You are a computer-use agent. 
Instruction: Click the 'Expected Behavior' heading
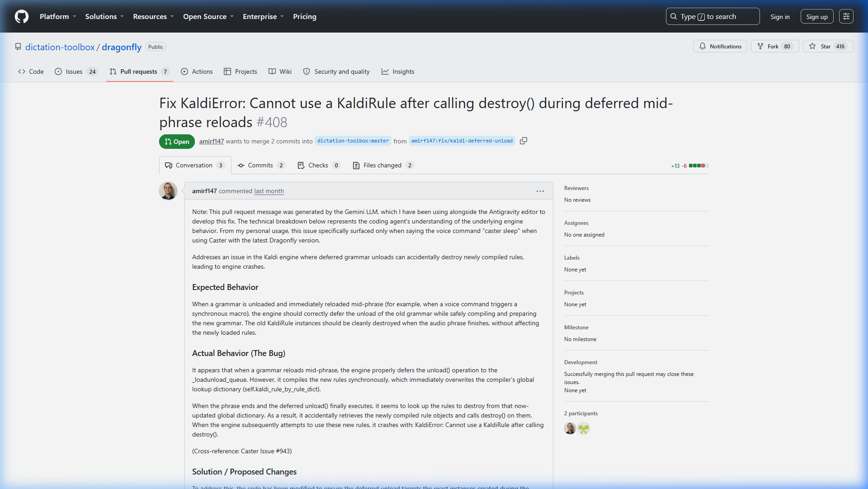[225, 287]
